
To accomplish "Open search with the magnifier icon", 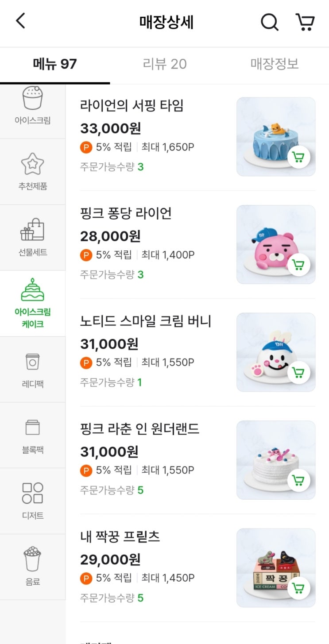I will point(269,22).
